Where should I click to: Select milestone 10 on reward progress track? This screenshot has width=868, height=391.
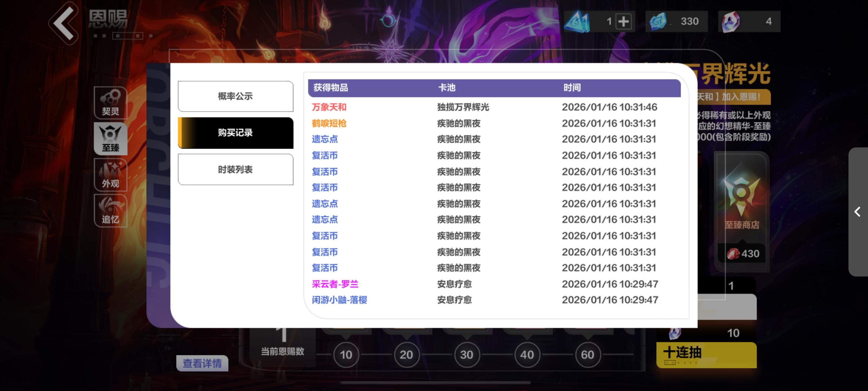tap(346, 355)
